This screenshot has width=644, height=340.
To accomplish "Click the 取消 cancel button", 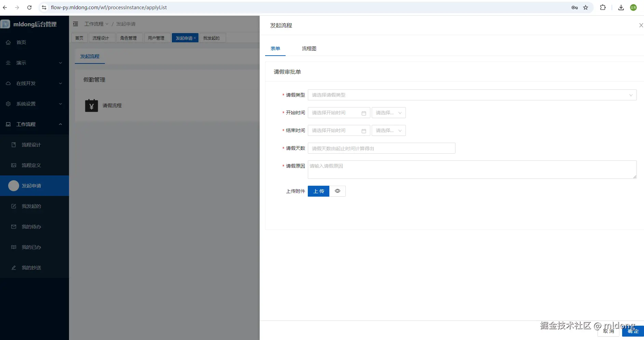I will [x=608, y=331].
